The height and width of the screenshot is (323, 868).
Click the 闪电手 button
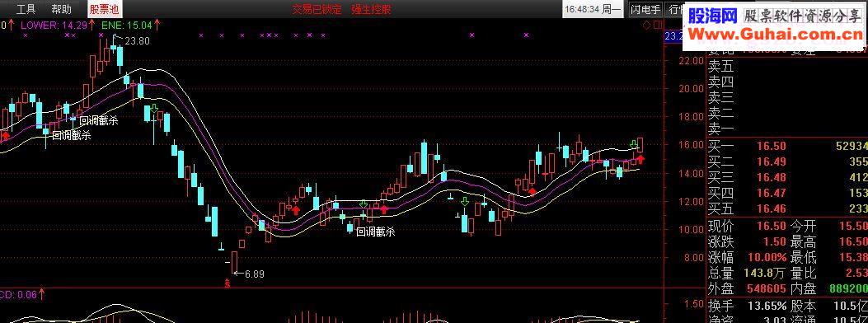click(646, 9)
